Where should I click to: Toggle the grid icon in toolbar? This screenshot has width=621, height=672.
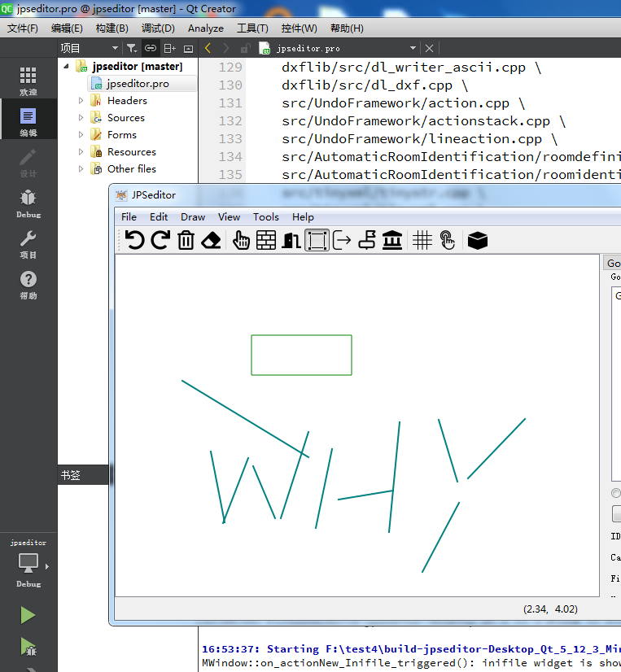coord(422,240)
